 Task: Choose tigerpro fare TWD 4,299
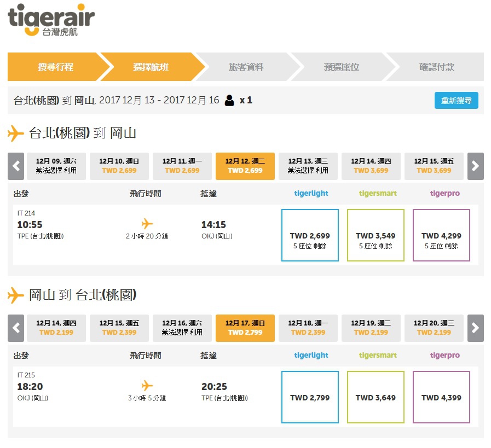pyautogui.click(x=442, y=235)
